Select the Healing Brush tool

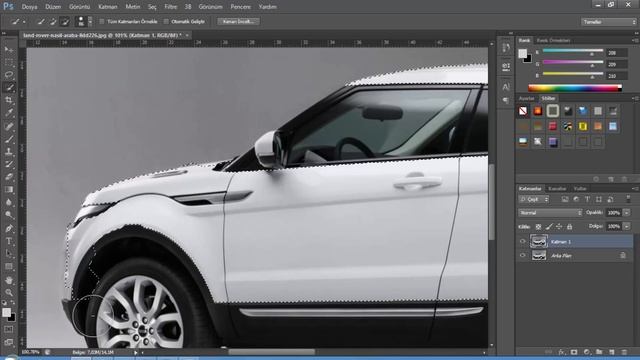pyautogui.click(x=9, y=126)
